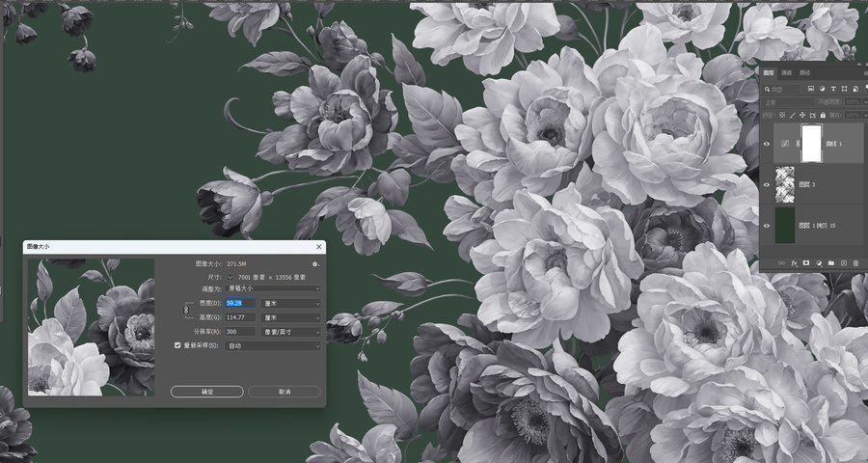
Task: Click the fill value field in layers panel
Action: coord(853,115)
